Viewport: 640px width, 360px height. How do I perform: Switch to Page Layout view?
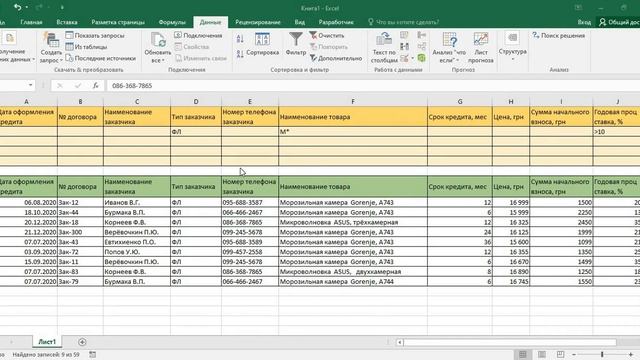(542, 354)
